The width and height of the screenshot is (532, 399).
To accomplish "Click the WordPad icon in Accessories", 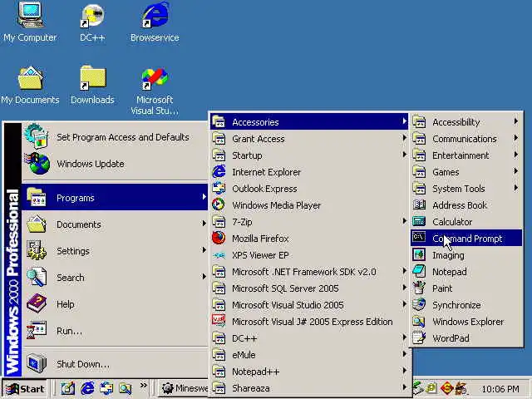I will click(419, 337).
